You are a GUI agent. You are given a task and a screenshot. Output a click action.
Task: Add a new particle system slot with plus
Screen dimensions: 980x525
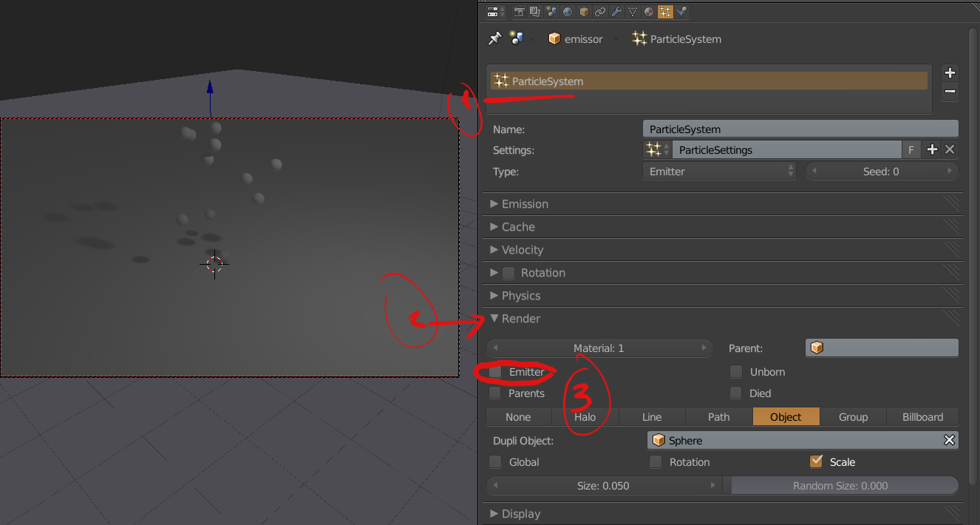pyautogui.click(x=950, y=72)
